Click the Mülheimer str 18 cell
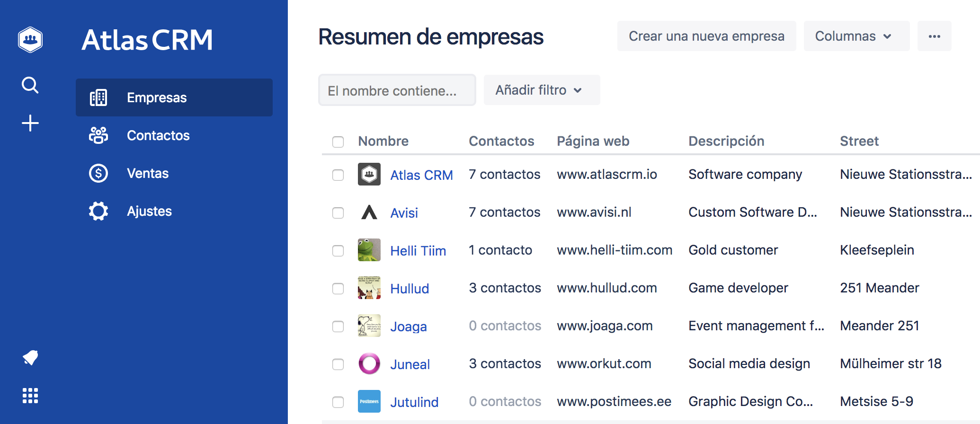Image resolution: width=980 pixels, height=424 pixels. pos(891,363)
